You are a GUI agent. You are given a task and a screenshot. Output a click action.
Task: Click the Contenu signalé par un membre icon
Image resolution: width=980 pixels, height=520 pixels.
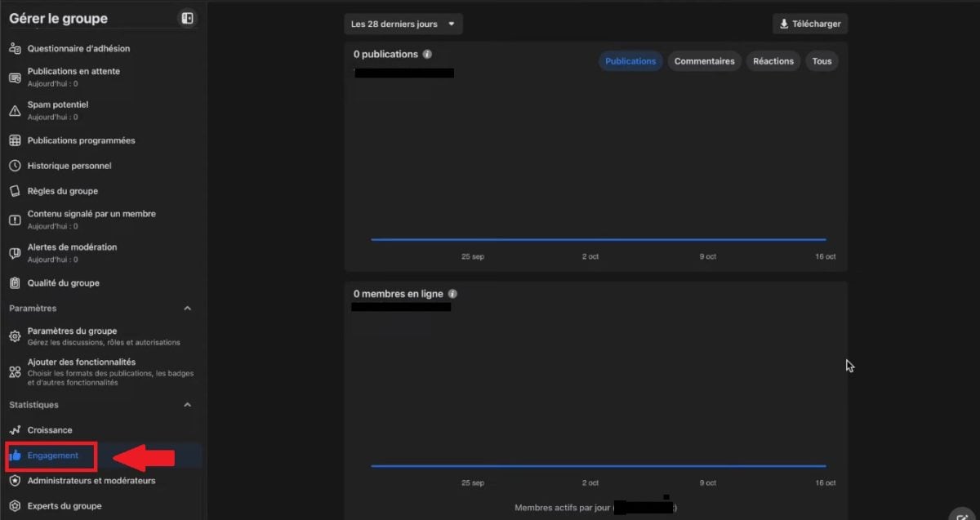click(x=15, y=220)
